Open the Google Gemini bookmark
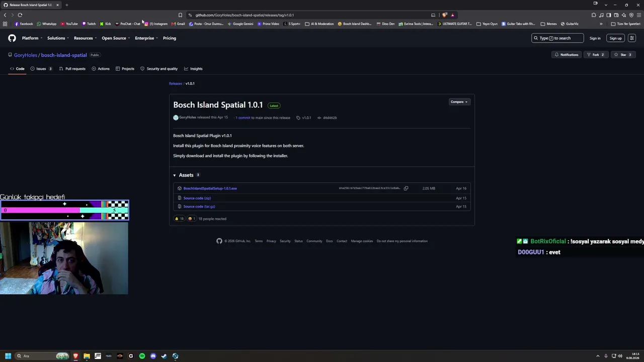Image resolution: width=644 pixels, height=362 pixels. click(x=240, y=24)
